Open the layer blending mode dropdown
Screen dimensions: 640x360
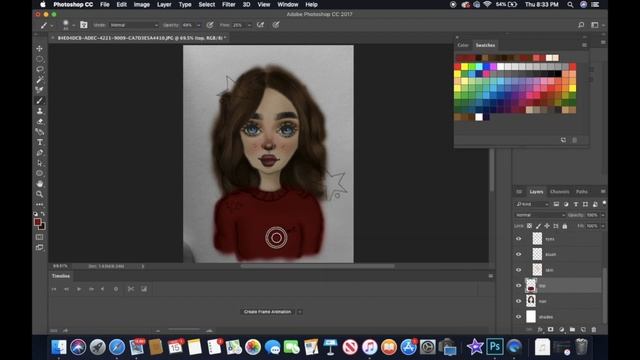coord(540,215)
